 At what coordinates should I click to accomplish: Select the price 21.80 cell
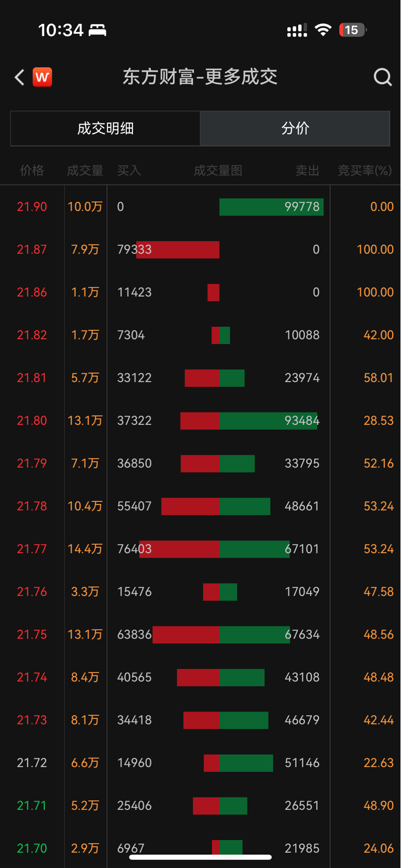click(32, 421)
